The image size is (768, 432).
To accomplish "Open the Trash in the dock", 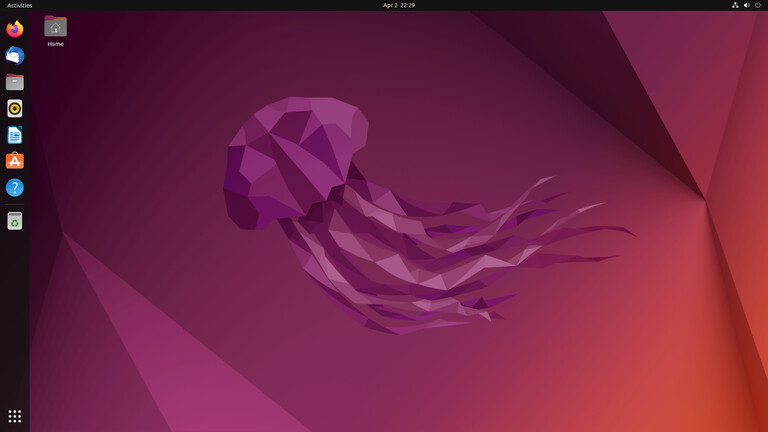I will (x=15, y=221).
